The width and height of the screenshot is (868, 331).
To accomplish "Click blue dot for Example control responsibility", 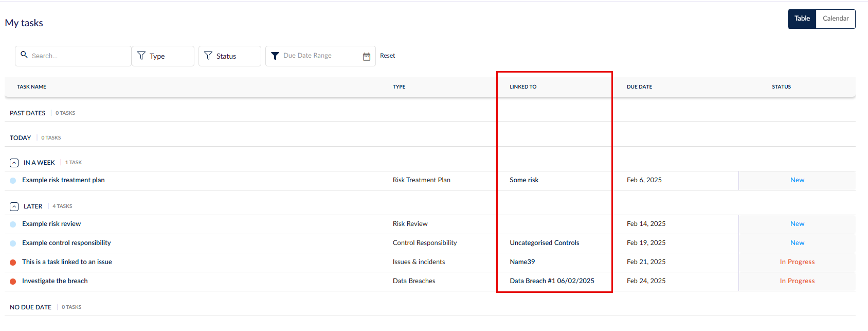I will 13,243.
